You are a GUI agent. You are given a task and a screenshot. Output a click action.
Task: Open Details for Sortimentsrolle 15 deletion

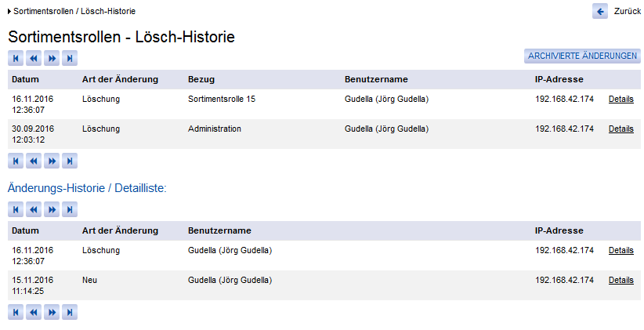click(620, 100)
